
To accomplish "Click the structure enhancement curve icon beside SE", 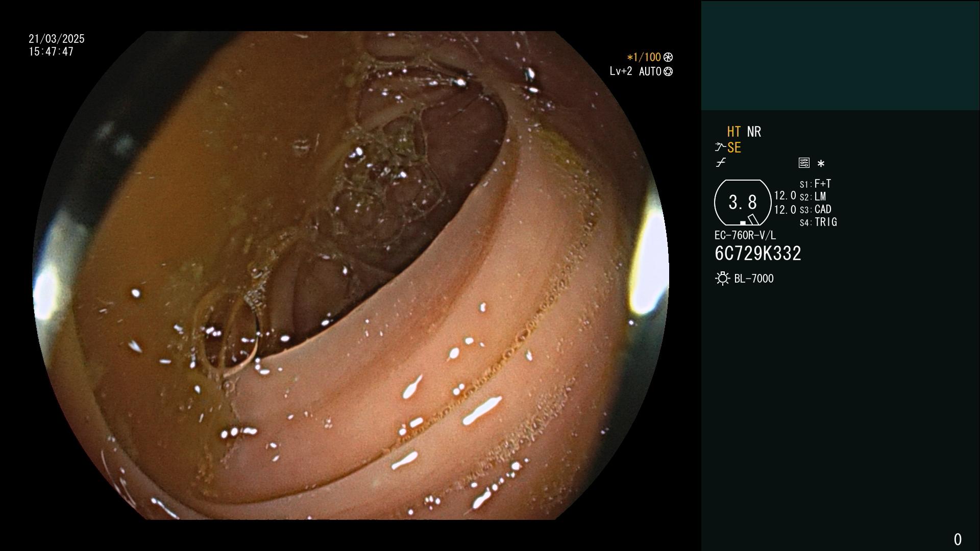I will (x=720, y=147).
